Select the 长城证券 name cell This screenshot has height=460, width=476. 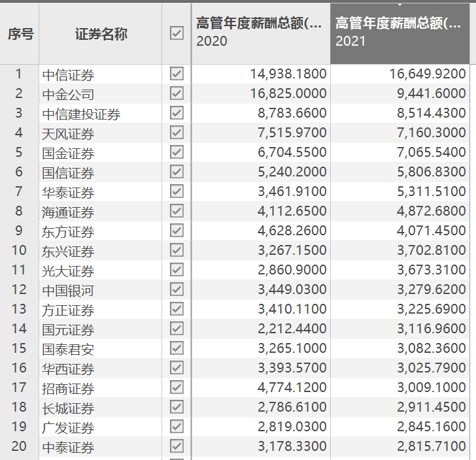tap(100, 407)
